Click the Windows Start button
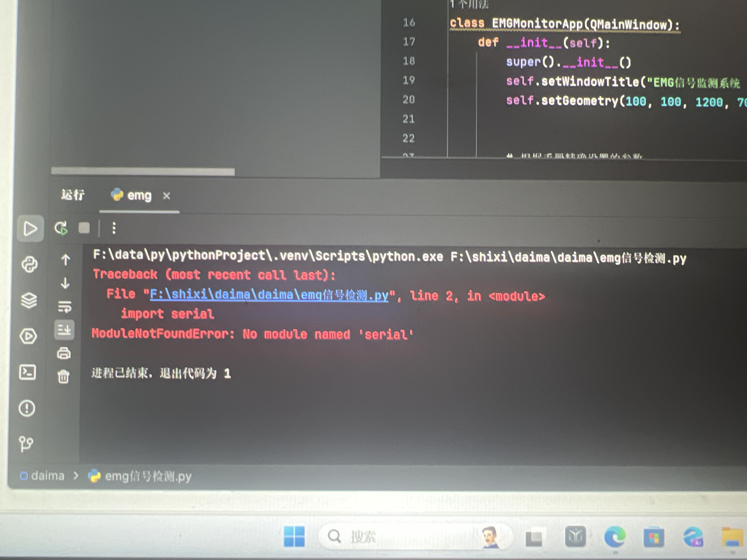The height and width of the screenshot is (560, 747). coord(294,536)
